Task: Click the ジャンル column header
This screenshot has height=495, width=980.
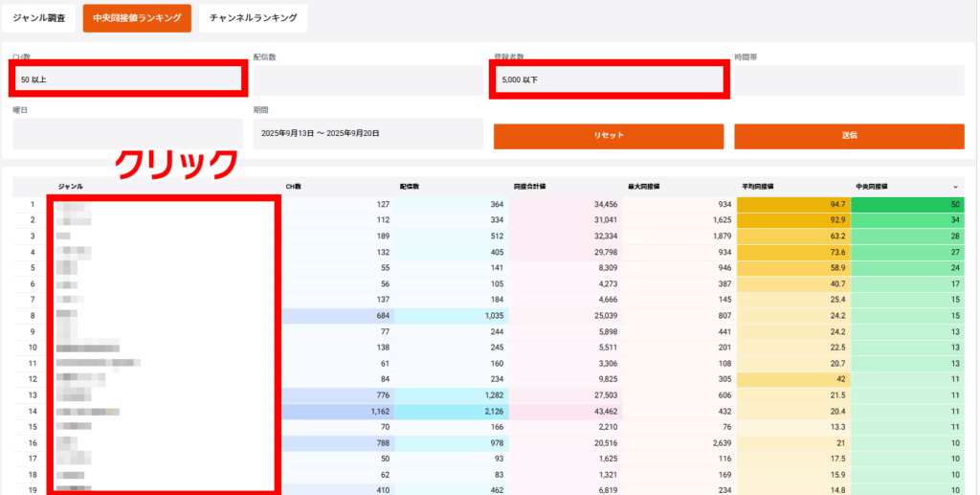Action: [71, 187]
